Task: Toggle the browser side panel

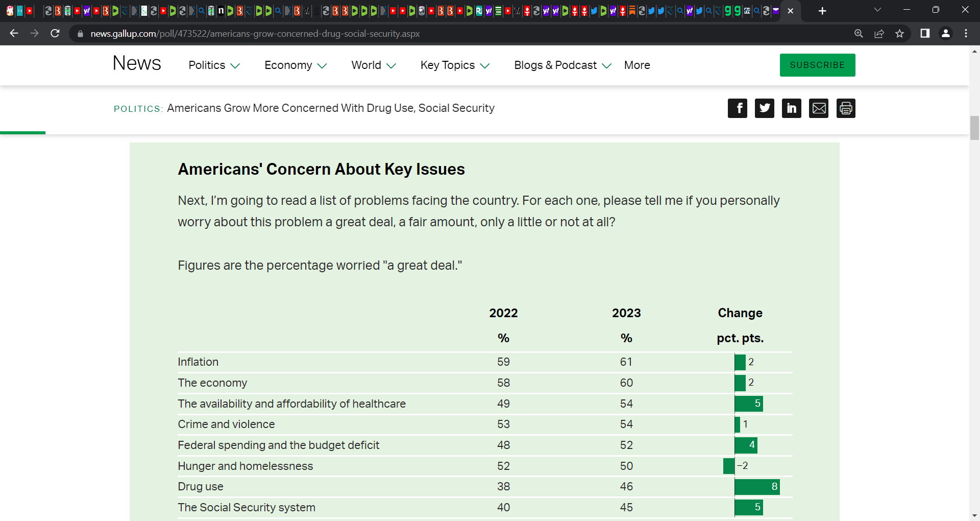Action: 925,33
